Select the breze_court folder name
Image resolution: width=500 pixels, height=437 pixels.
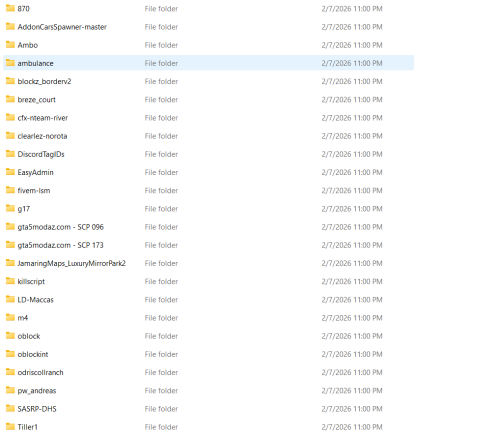pyautogui.click(x=37, y=100)
